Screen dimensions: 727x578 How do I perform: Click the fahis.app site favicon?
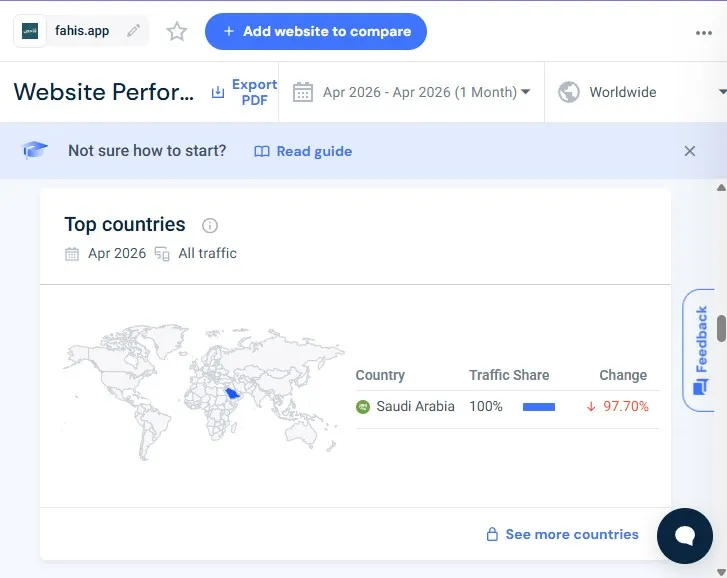[x=30, y=31]
